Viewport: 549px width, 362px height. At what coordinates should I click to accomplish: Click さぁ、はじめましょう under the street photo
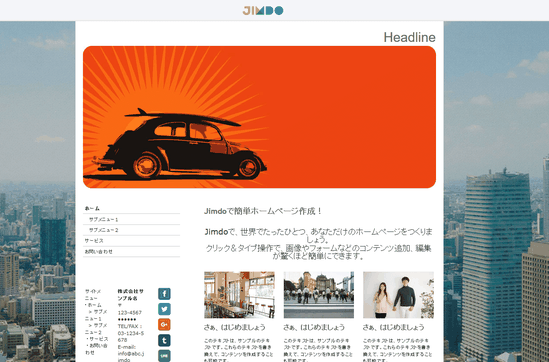(x=314, y=327)
